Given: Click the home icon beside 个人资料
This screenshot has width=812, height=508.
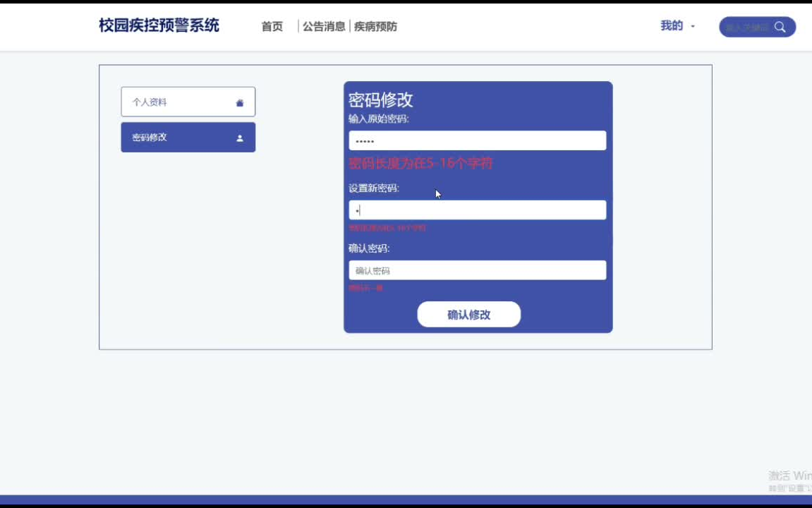Looking at the screenshot, I should pos(240,101).
